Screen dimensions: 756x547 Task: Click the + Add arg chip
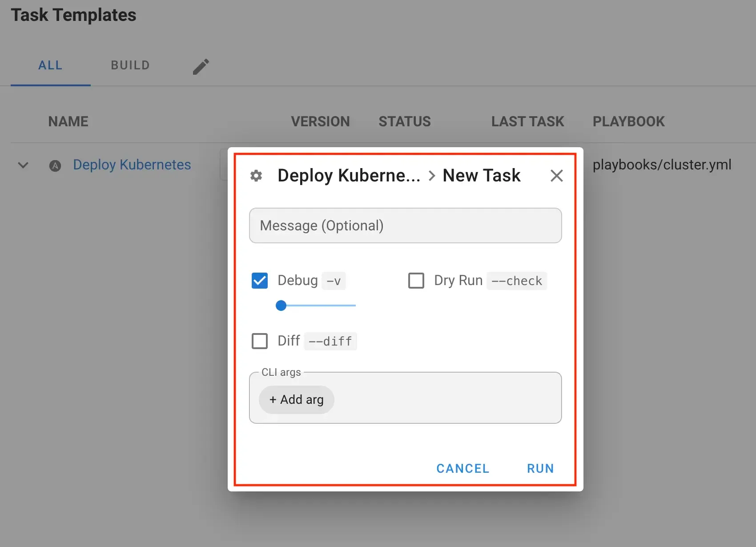296,399
